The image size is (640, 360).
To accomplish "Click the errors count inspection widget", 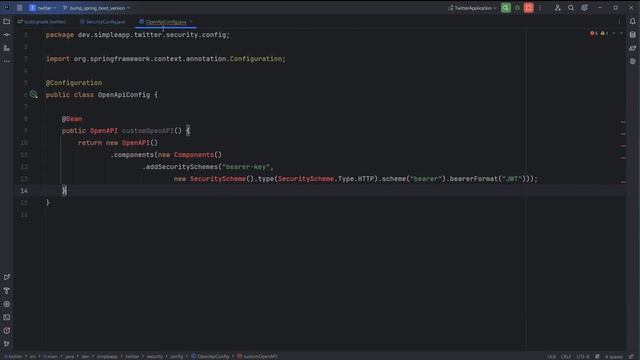I will click(594, 33).
